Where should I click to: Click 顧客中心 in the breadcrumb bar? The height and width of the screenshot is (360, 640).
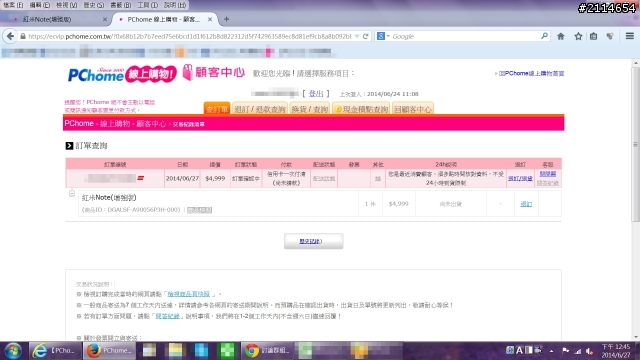tap(151, 123)
